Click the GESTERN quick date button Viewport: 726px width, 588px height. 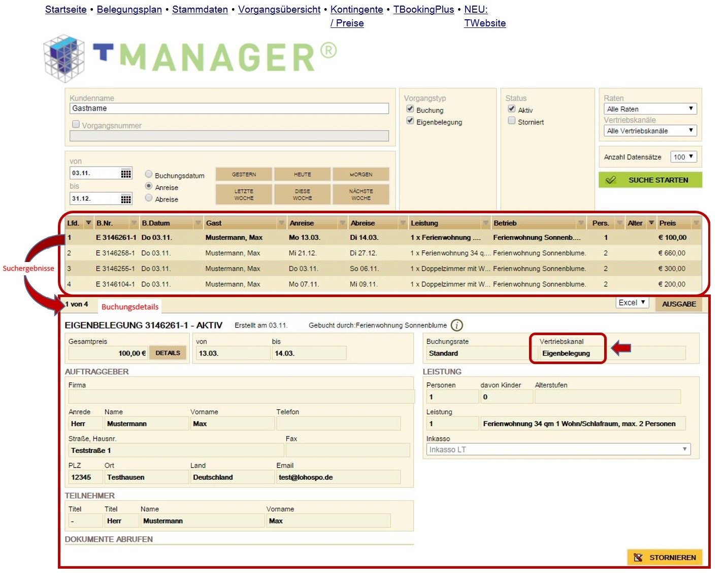coord(244,174)
